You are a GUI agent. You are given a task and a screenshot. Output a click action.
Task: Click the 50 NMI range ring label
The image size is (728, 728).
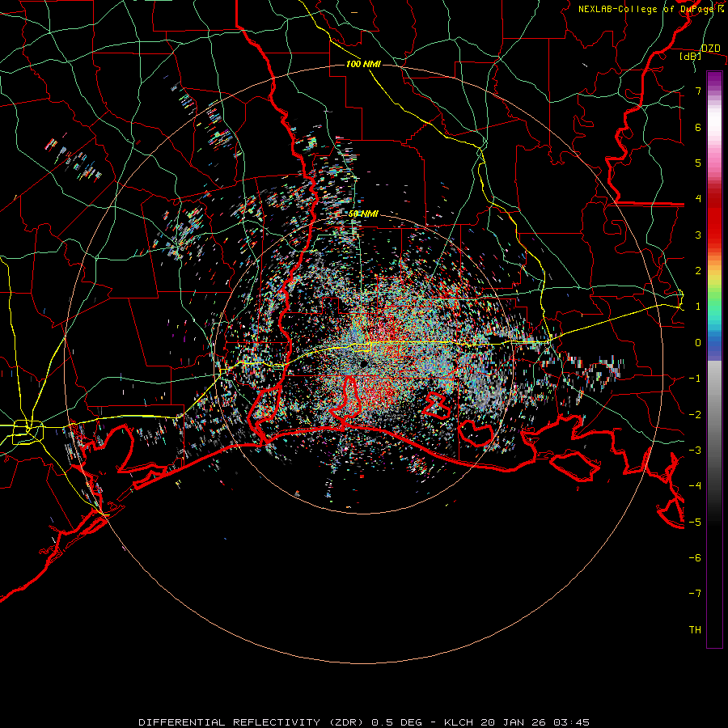363,214
